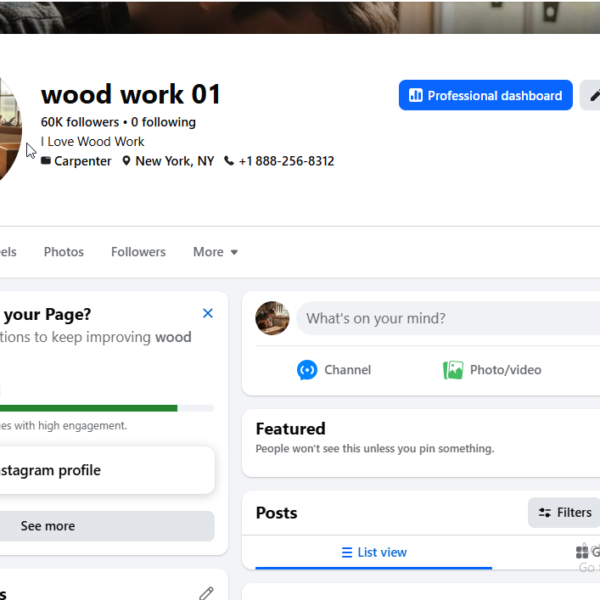Open the partially visible Reels tab
600x600 pixels.
(x=8, y=252)
